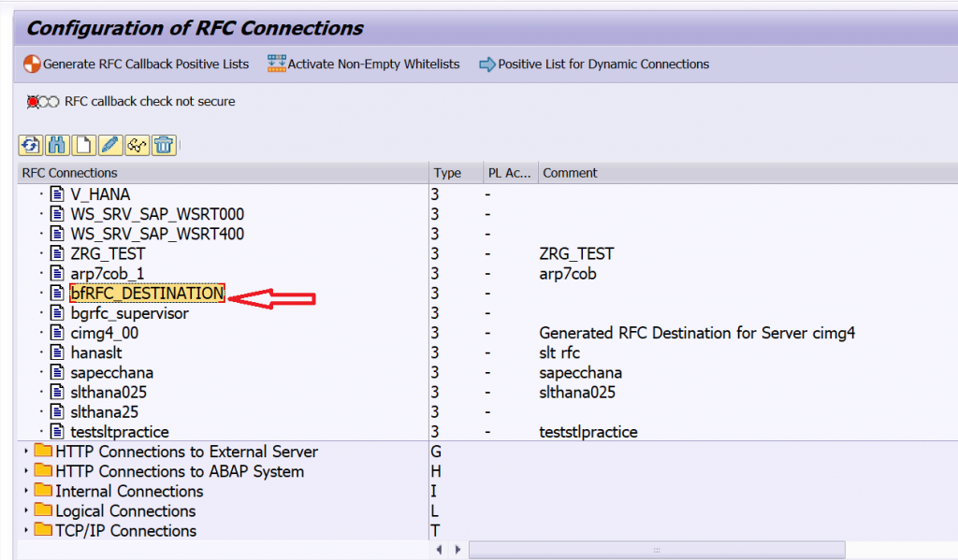The height and width of the screenshot is (560, 958).
Task: Expand HTTP Connections to External Server
Action: 25,452
